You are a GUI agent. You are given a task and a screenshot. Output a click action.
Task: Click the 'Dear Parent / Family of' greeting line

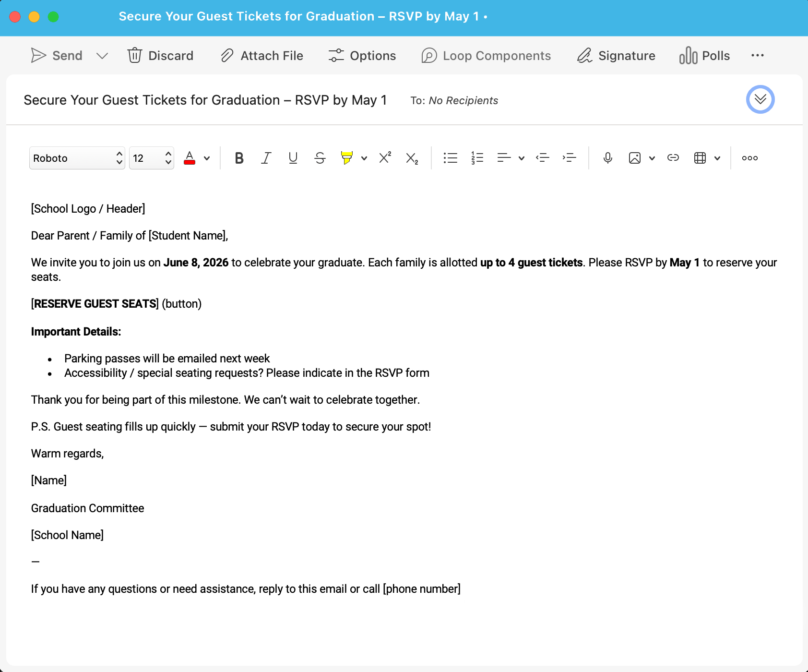[130, 236]
